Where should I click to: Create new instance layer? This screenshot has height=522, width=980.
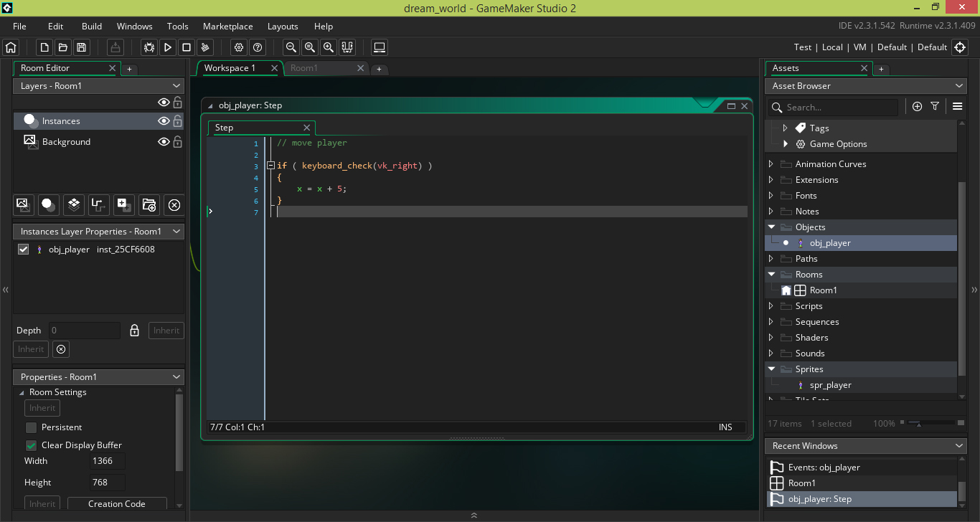pyautogui.click(x=49, y=205)
